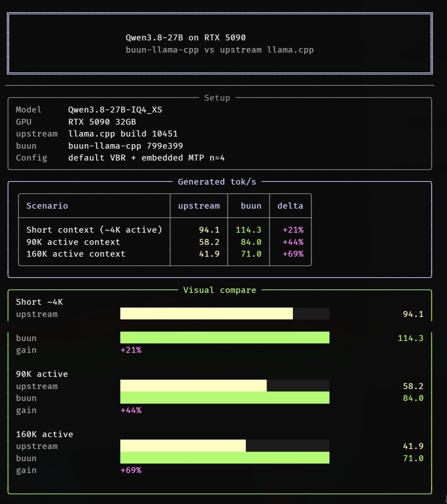The height and width of the screenshot is (504, 447).
Task: Click the "Generated tok/s" section heading
Action: coord(217,182)
